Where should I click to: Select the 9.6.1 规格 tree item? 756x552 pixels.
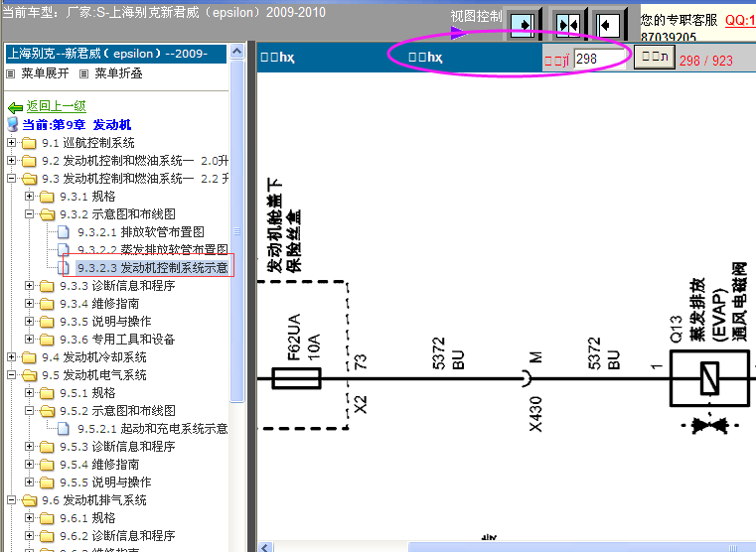click(x=87, y=518)
